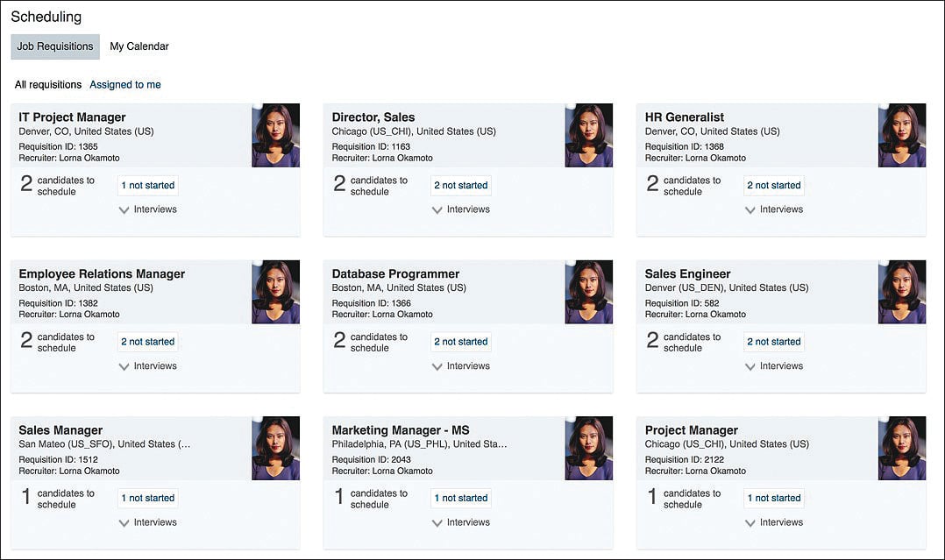Click 2 not started on Director, Sales

click(460, 185)
